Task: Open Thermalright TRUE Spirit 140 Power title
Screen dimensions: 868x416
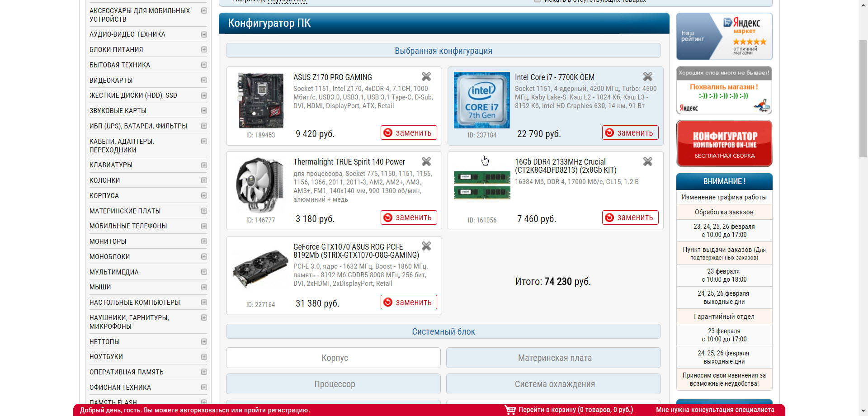Action: point(349,162)
